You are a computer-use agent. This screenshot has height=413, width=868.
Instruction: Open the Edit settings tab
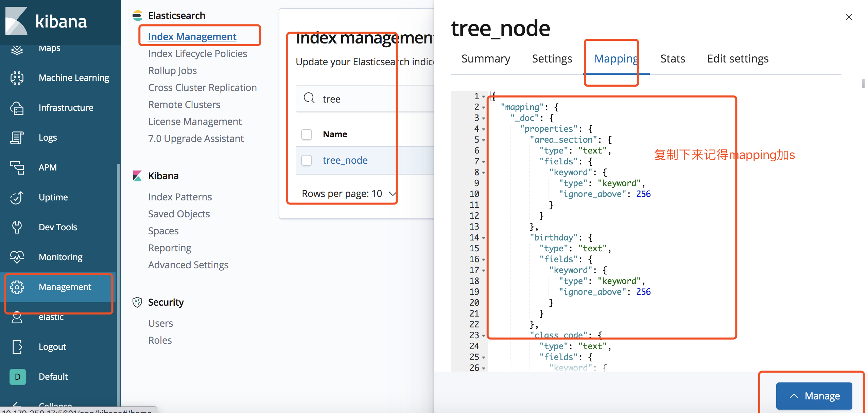[x=737, y=59]
